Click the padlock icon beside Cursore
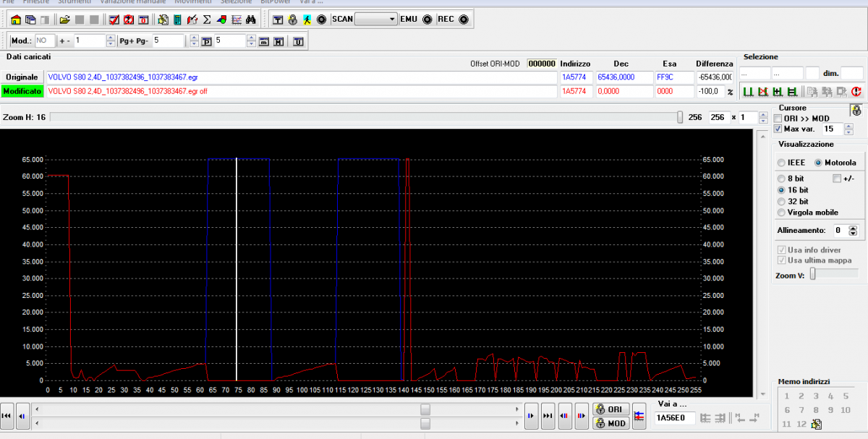The image size is (868, 439). (x=856, y=111)
